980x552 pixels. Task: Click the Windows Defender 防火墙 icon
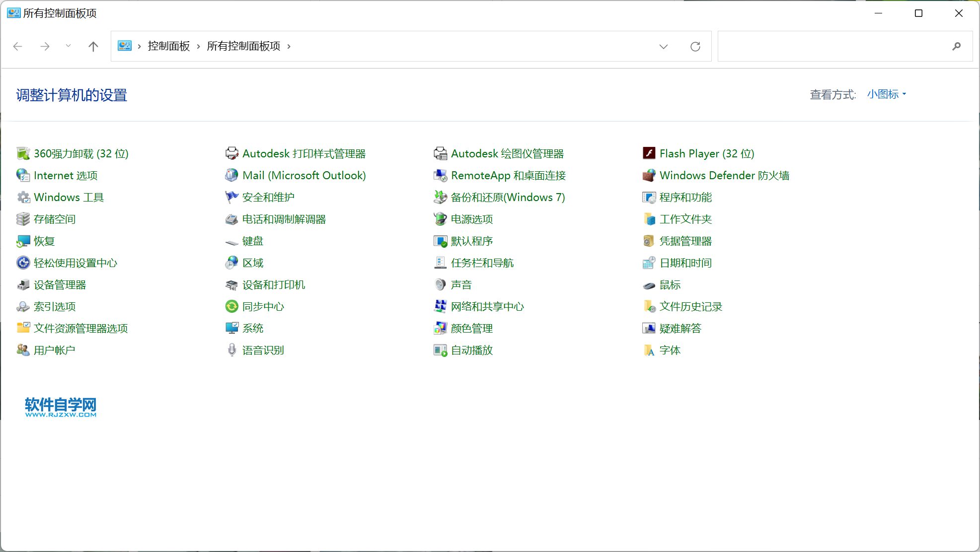[x=649, y=175]
